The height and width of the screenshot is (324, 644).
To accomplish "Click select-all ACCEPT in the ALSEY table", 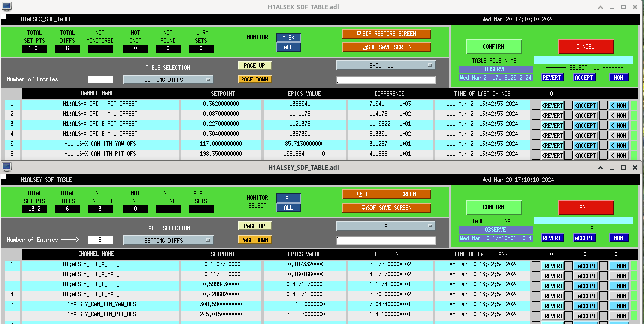I will click(x=584, y=238).
